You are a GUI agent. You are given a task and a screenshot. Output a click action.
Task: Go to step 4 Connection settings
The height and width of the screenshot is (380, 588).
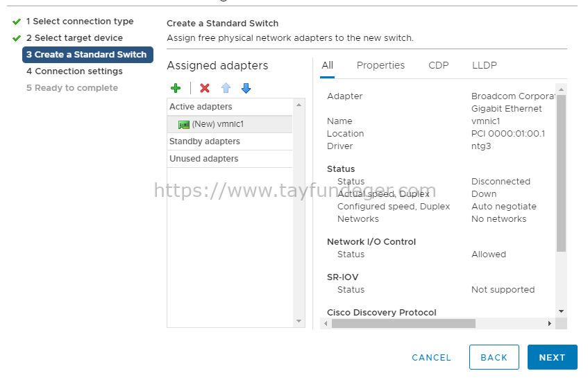coord(74,71)
